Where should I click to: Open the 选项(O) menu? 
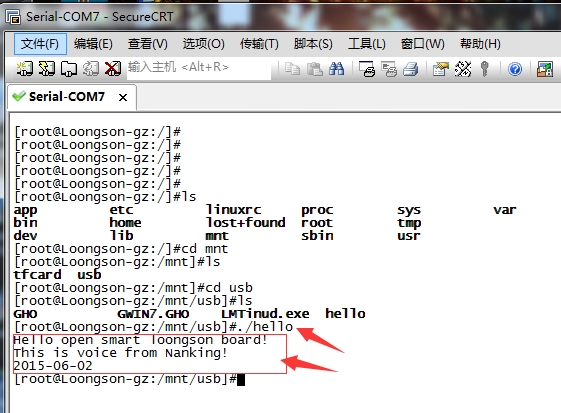[204, 44]
